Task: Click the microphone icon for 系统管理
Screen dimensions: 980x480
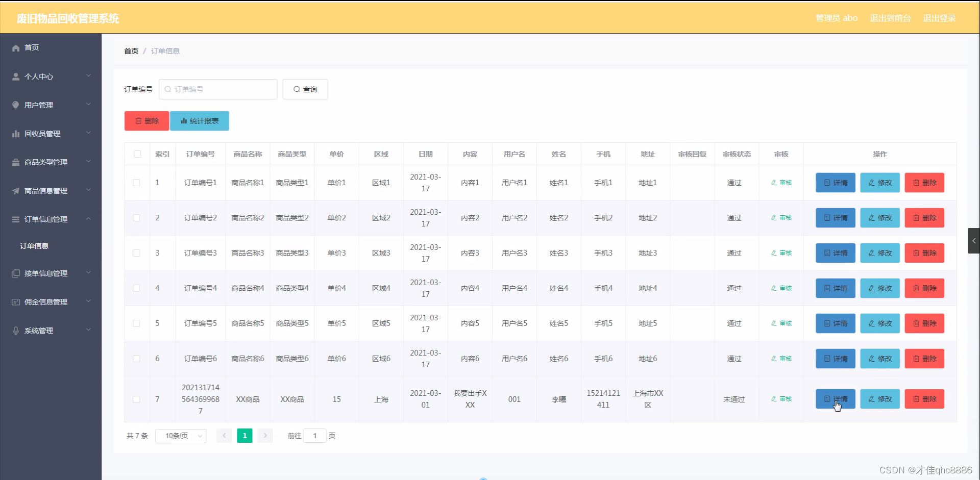Action: coord(16,331)
